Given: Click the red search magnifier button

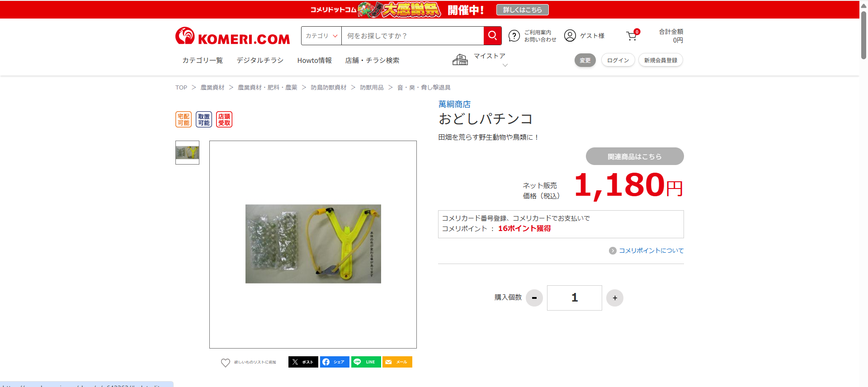Looking at the screenshot, I should [x=492, y=36].
